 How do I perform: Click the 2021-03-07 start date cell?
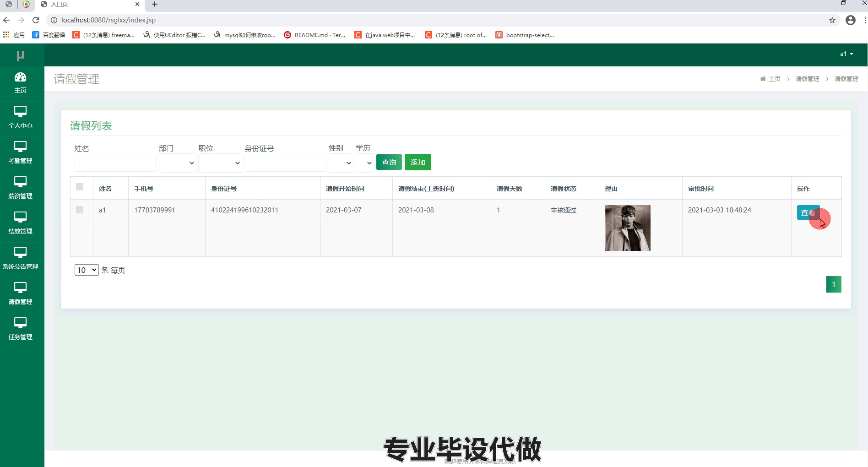click(x=344, y=210)
